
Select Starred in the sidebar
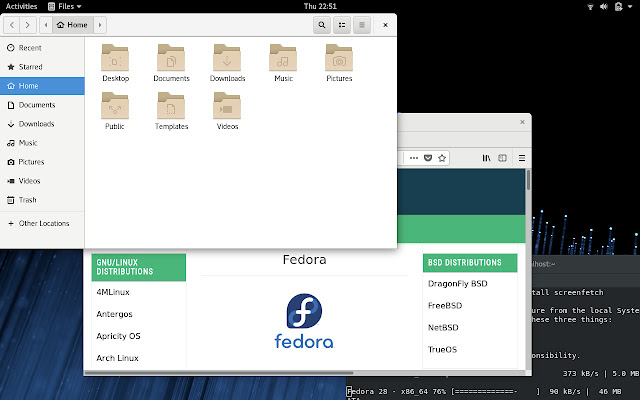point(42,67)
